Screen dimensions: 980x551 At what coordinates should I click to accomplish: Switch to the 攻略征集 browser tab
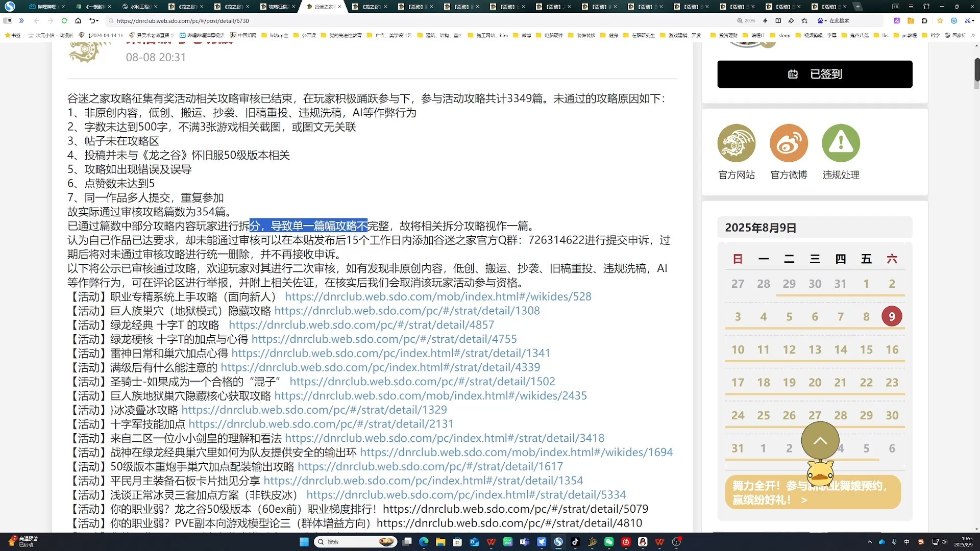[278, 7]
